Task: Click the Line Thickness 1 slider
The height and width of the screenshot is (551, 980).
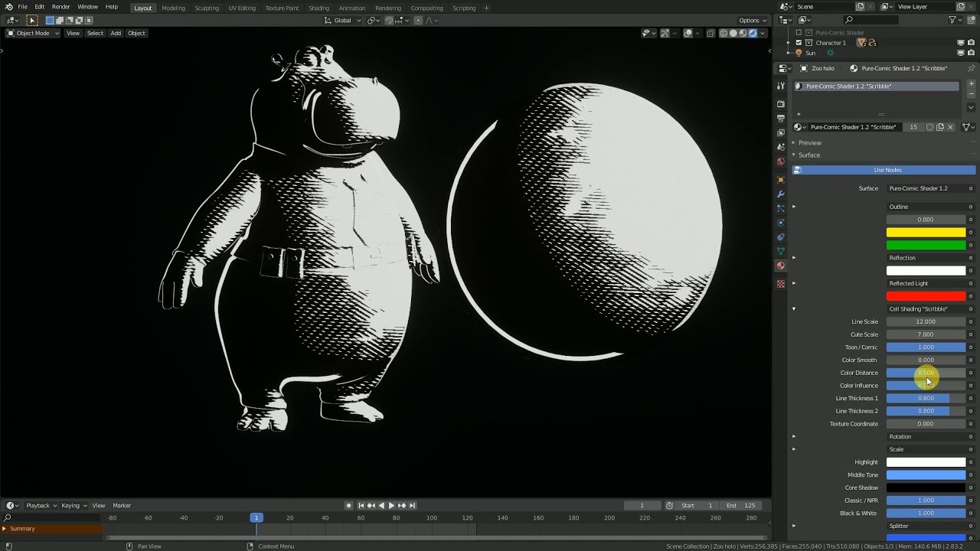Action: tap(926, 398)
